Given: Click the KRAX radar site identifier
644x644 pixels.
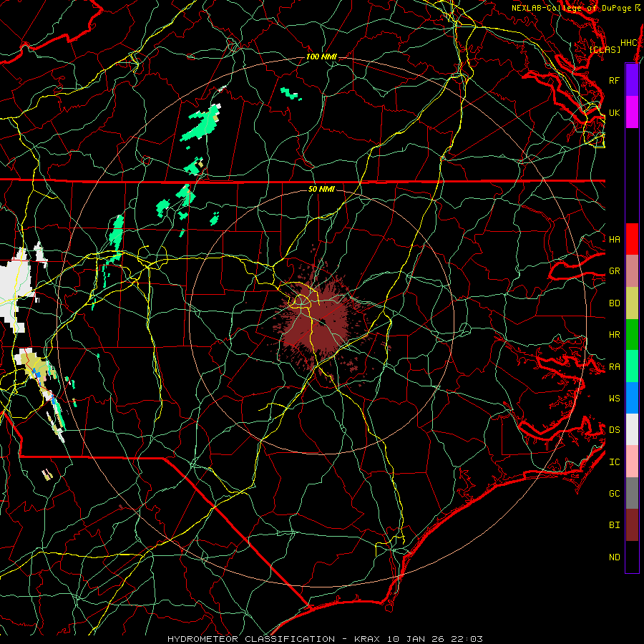Looking at the screenshot, I should [367, 639].
